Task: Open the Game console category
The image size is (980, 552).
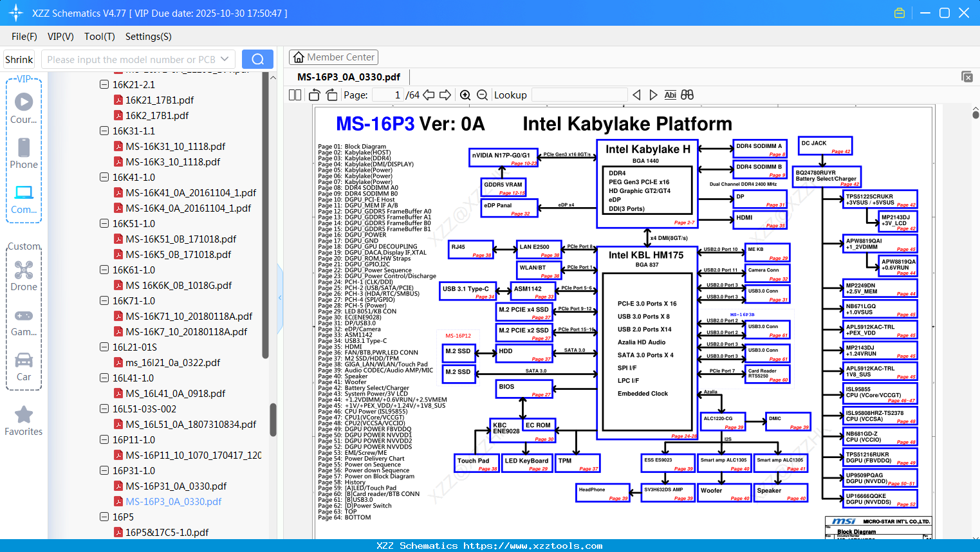Action: click(24, 322)
